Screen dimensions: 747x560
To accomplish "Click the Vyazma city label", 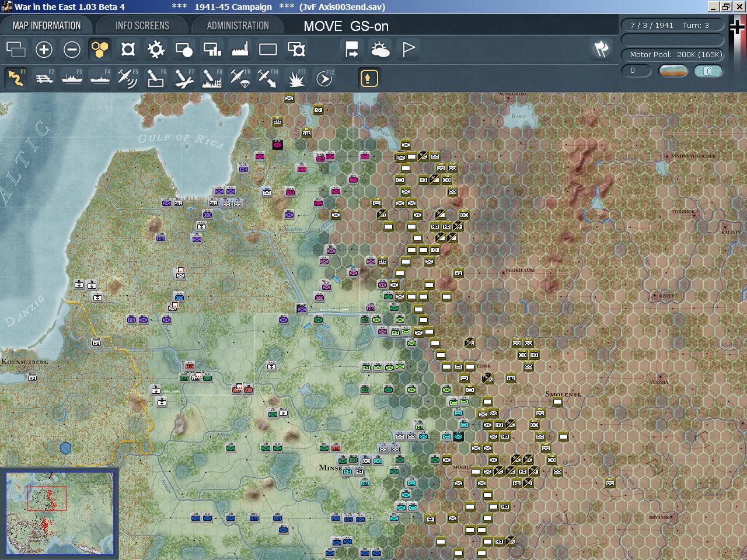I will 659,382.
